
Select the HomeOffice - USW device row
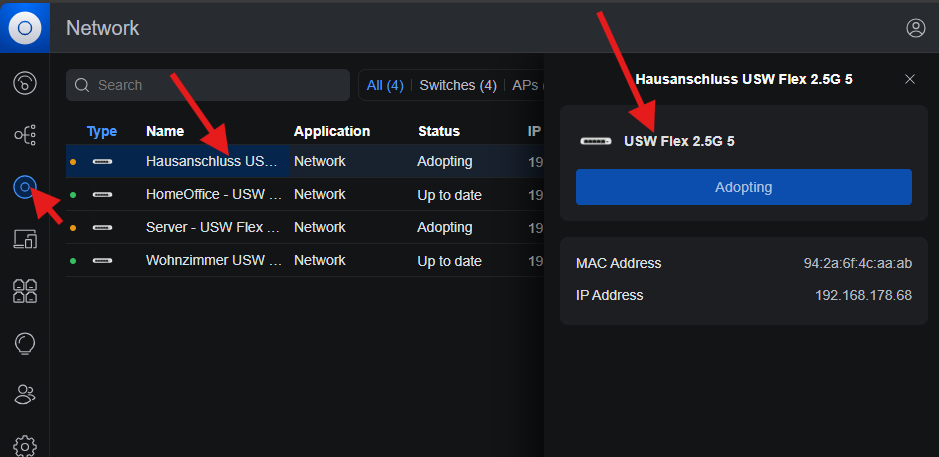305,195
